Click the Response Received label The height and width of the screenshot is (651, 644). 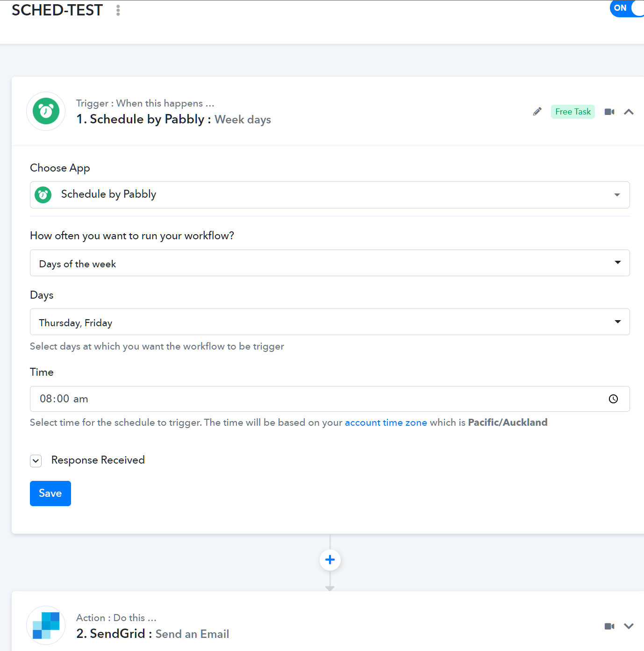(x=98, y=460)
